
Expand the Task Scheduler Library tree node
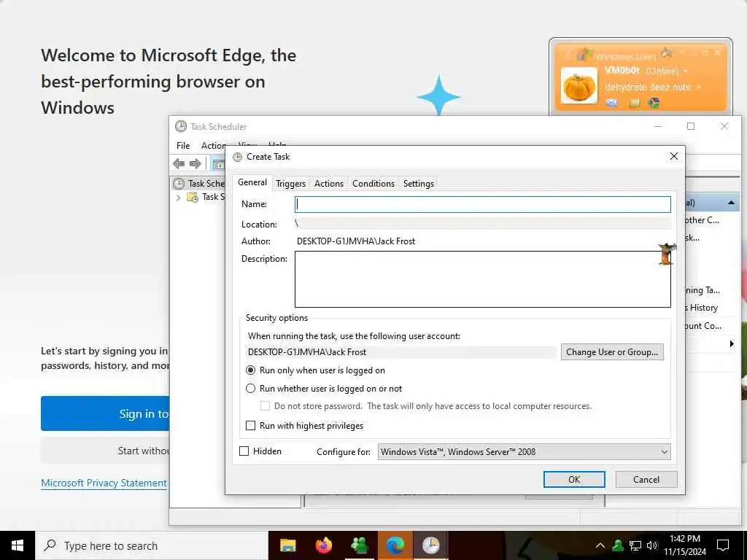click(178, 197)
